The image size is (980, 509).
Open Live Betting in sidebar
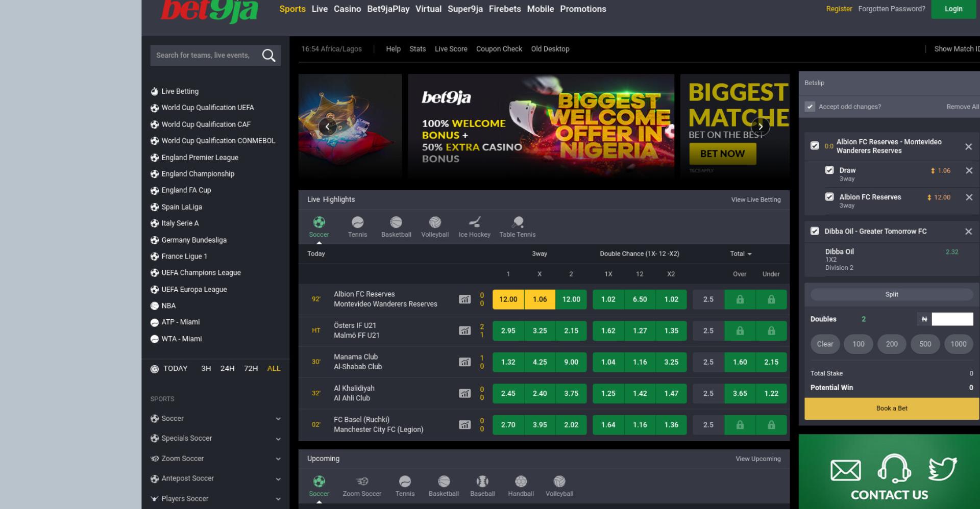pyautogui.click(x=180, y=91)
